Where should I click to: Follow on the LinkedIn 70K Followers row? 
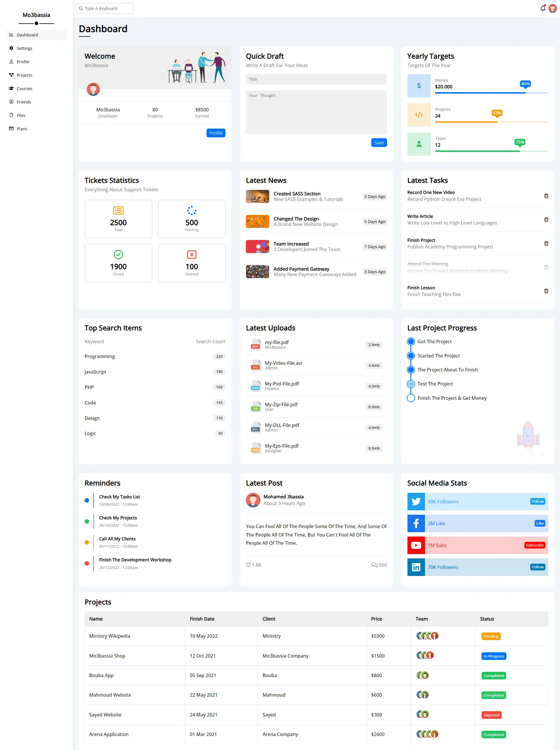537,567
